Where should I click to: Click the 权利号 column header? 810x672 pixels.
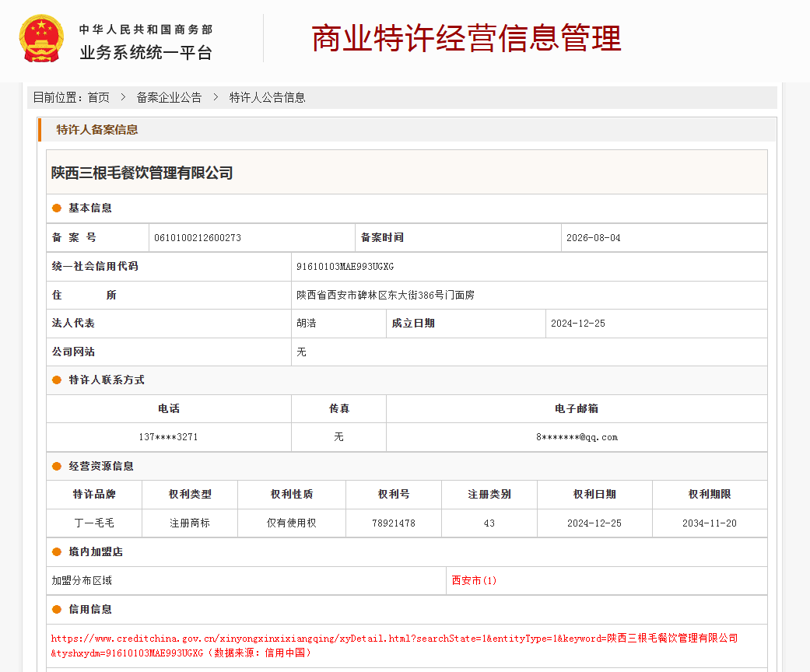coord(394,495)
